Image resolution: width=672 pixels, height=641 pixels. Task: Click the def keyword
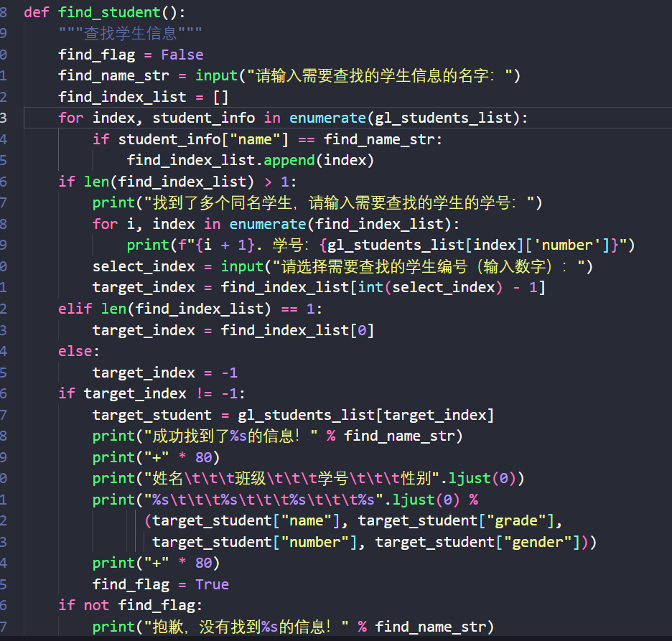[x=37, y=12]
